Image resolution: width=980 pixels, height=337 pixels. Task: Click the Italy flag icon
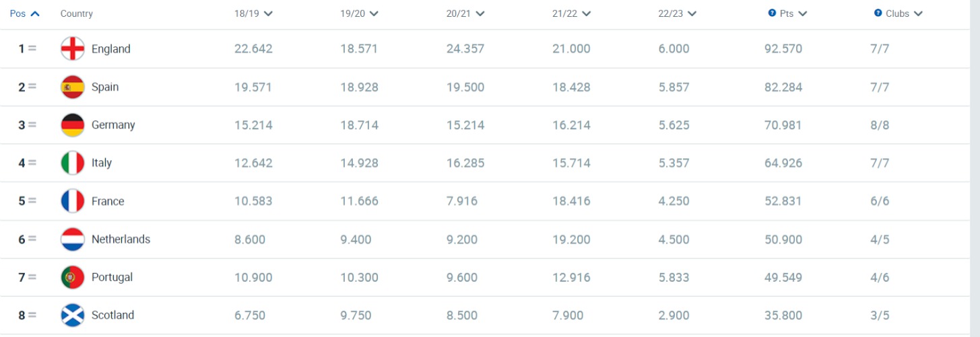click(72, 163)
